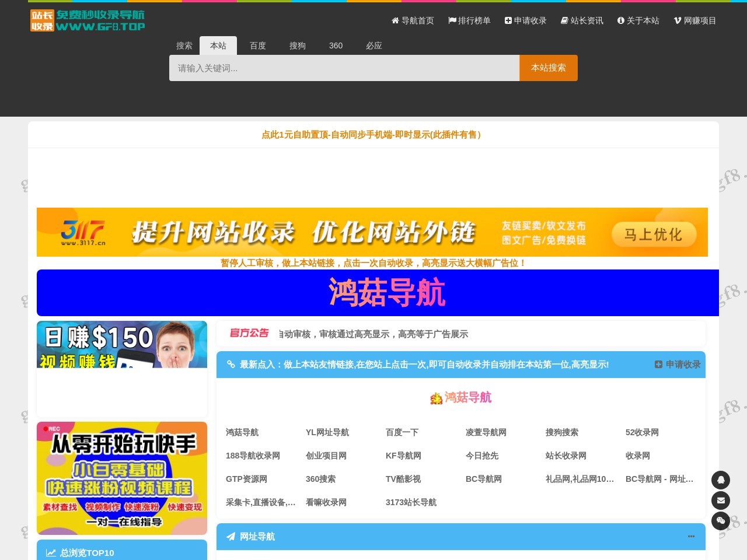Click the 站长收录 site logo
Screen dimensions: 747x560
[86, 20]
